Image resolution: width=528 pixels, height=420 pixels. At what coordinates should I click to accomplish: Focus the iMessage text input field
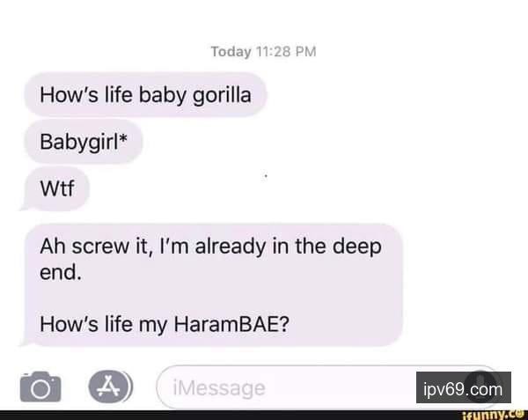click(x=328, y=387)
